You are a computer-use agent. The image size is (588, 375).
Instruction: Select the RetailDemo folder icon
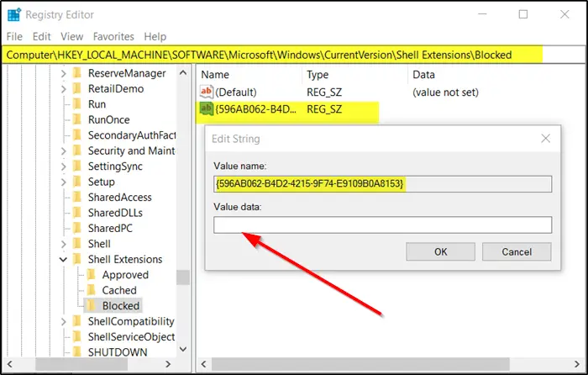77,88
